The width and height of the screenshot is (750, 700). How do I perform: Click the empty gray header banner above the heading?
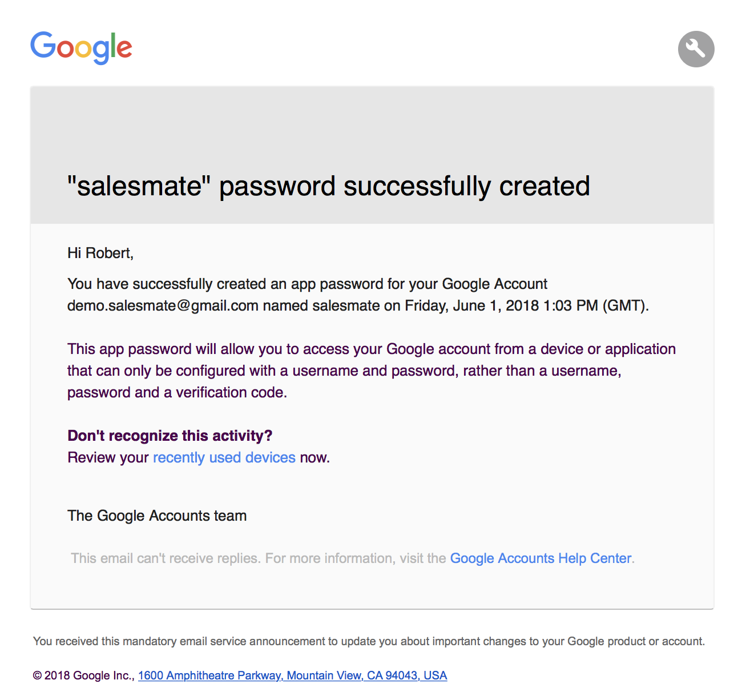coord(372,127)
